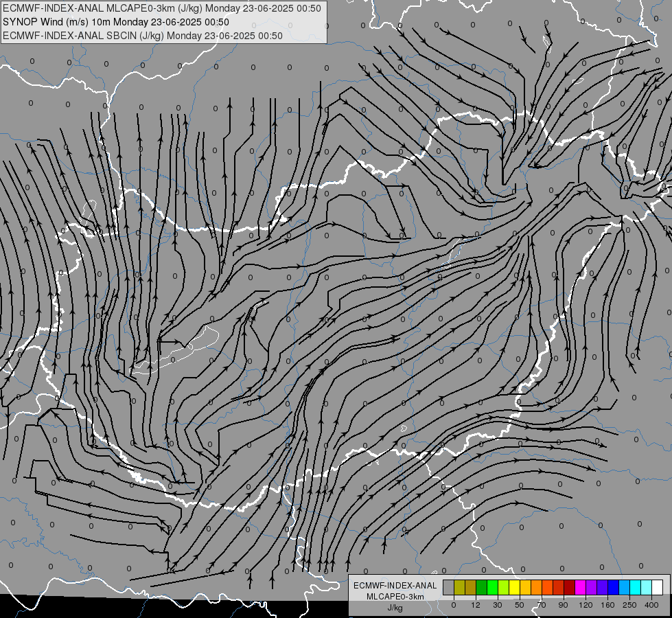Viewport: 672px width, 618px height.
Task: Select the SYNOP Wind 10m title line
Action: click(116, 22)
